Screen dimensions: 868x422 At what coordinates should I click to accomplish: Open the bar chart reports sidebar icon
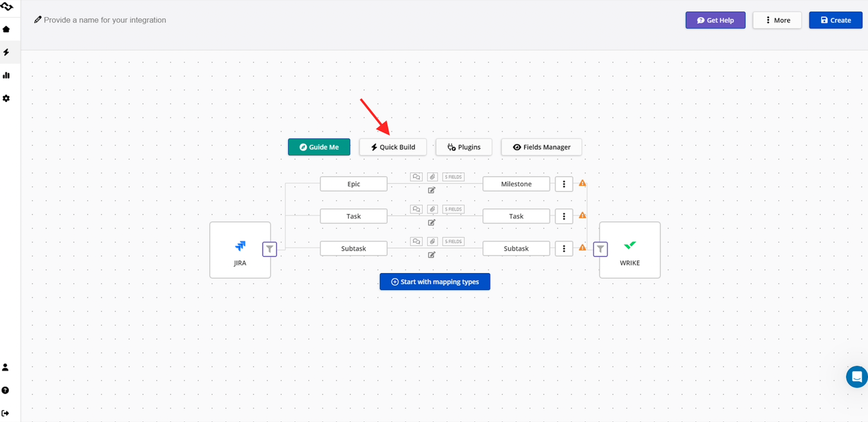6,75
